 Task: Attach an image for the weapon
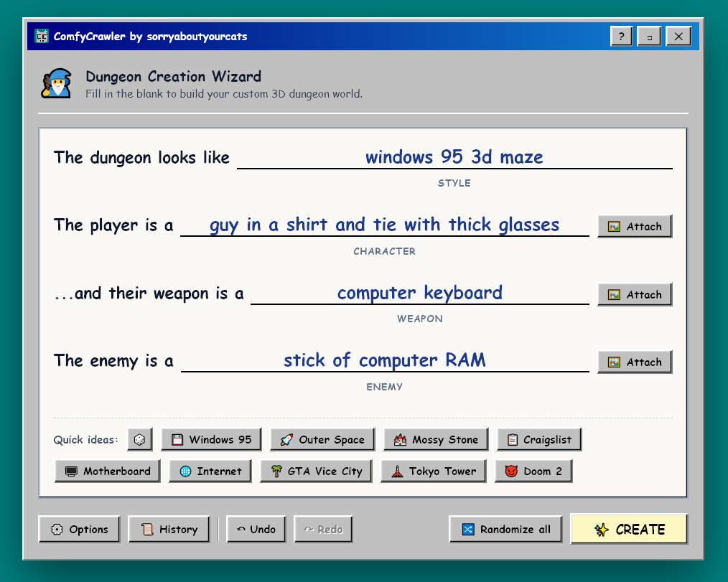[x=635, y=295]
